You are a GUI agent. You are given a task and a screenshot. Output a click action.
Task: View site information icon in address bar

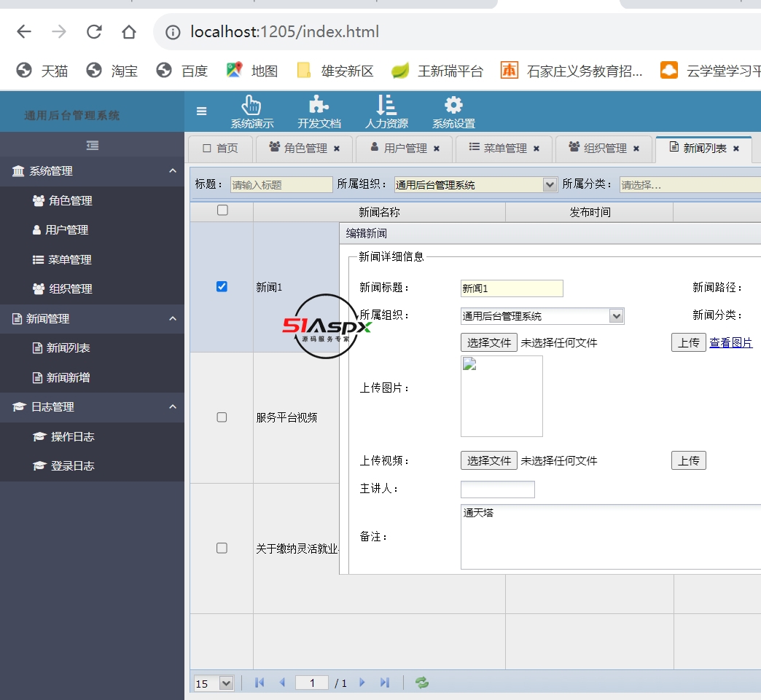pyautogui.click(x=173, y=33)
